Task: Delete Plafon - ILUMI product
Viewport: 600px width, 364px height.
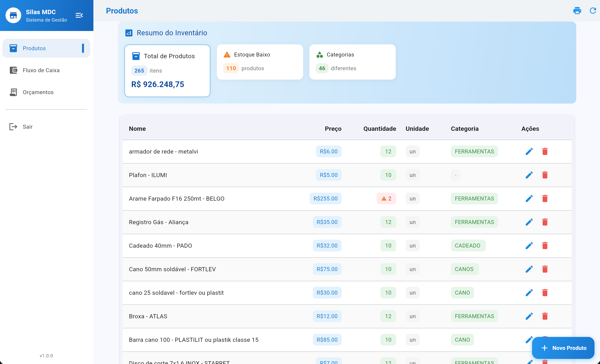Action: click(x=545, y=175)
